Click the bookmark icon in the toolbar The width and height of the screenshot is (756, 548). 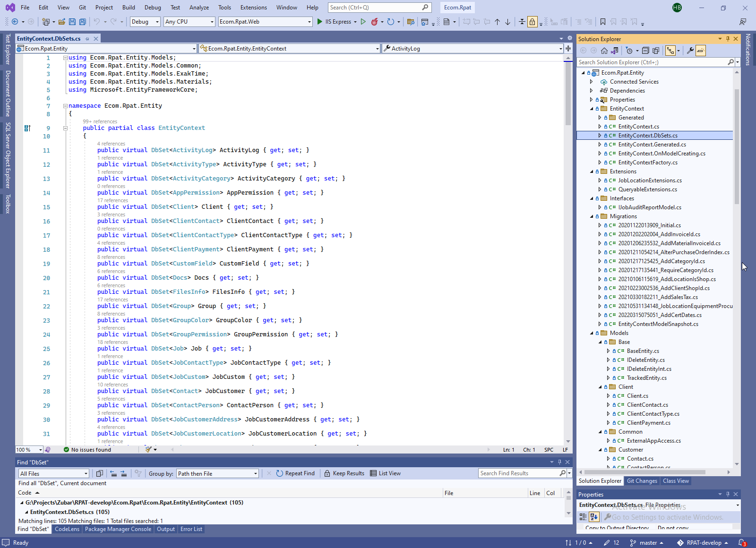click(603, 22)
